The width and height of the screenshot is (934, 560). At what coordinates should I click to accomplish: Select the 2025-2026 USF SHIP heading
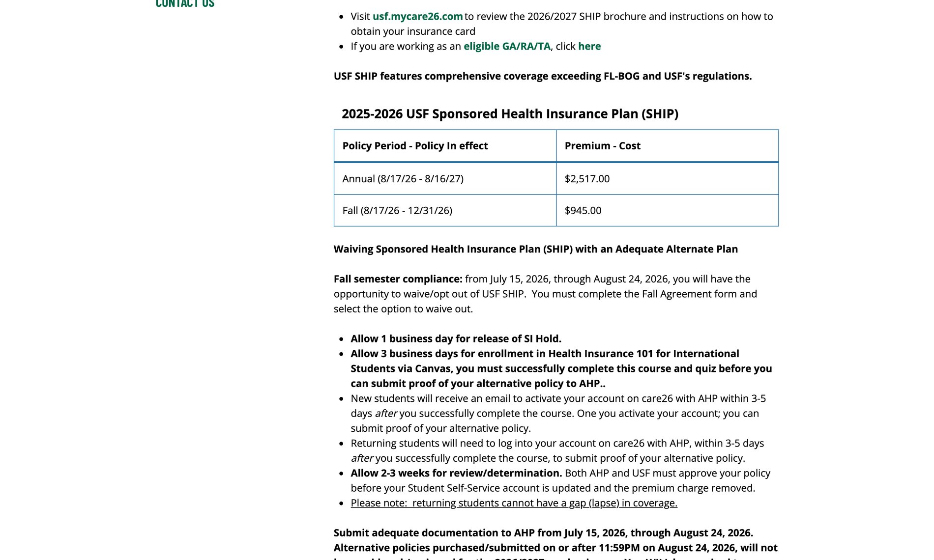[x=510, y=114]
